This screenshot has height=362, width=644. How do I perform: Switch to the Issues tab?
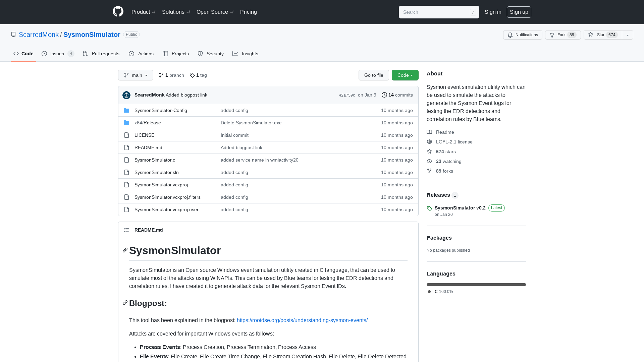tap(57, 54)
